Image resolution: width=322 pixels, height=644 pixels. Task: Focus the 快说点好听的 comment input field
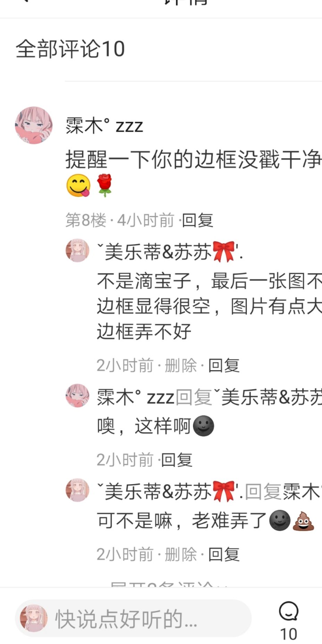pyautogui.click(x=133, y=618)
